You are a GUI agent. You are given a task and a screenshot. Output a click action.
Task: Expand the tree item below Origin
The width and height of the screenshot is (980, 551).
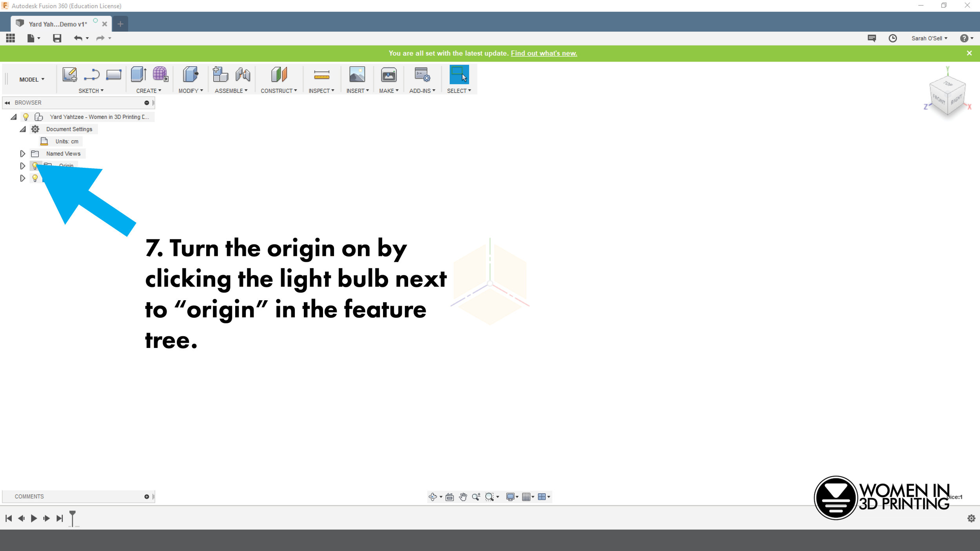(x=22, y=178)
